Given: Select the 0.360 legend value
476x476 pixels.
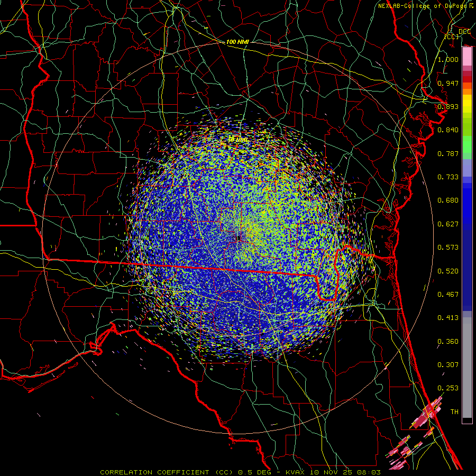Looking at the screenshot, I should point(448,341).
